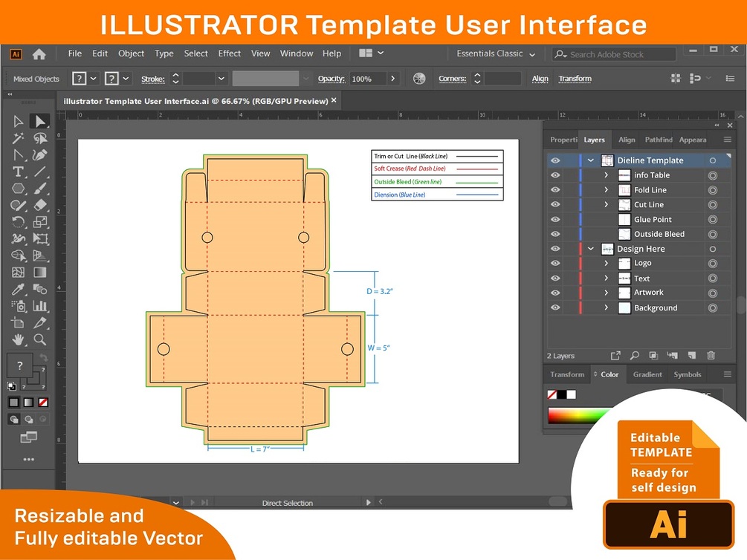This screenshot has width=747, height=560.
Task: Expand the Cut Line sublayer
Action: 606,205
